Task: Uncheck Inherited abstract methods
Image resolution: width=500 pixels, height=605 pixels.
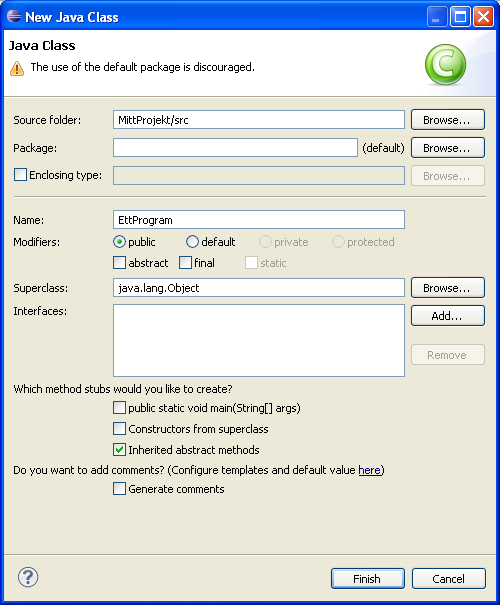Action: click(x=119, y=450)
